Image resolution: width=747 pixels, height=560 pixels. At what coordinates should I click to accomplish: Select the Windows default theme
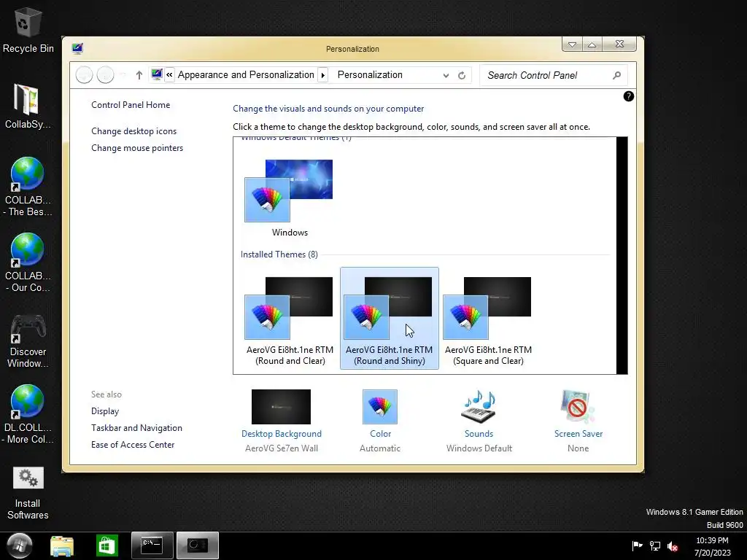[x=289, y=198]
